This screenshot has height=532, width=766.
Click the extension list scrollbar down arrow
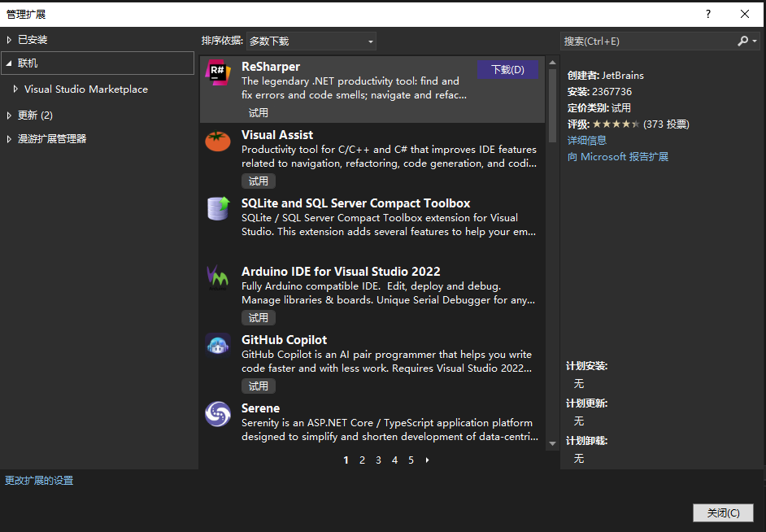coord(553,443)
